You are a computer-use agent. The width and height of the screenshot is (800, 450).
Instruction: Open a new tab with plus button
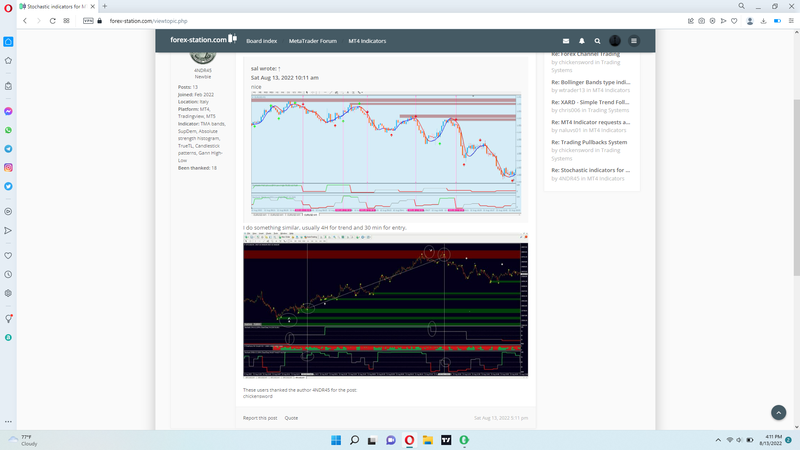(105, 6)
